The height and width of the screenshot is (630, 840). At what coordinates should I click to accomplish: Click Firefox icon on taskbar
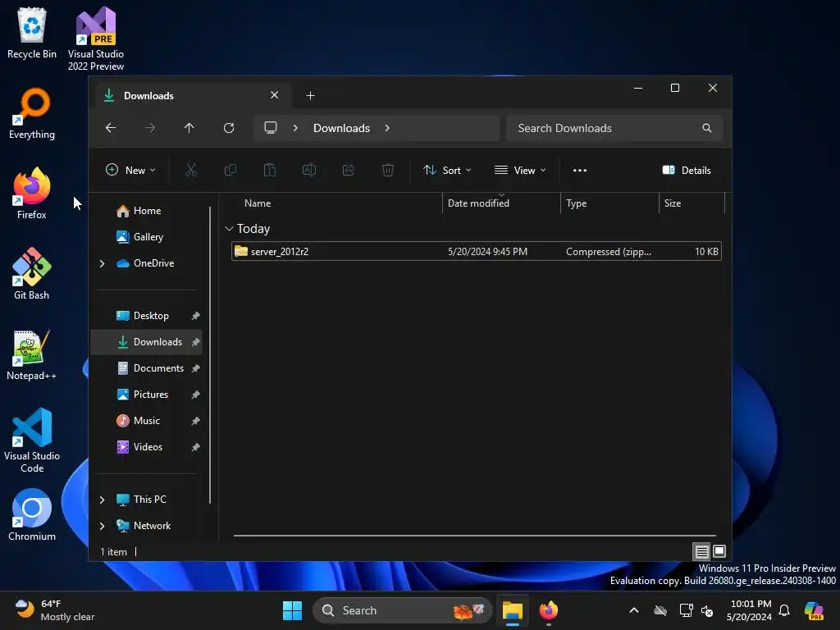pyautogui.click(x=549, y=610)
